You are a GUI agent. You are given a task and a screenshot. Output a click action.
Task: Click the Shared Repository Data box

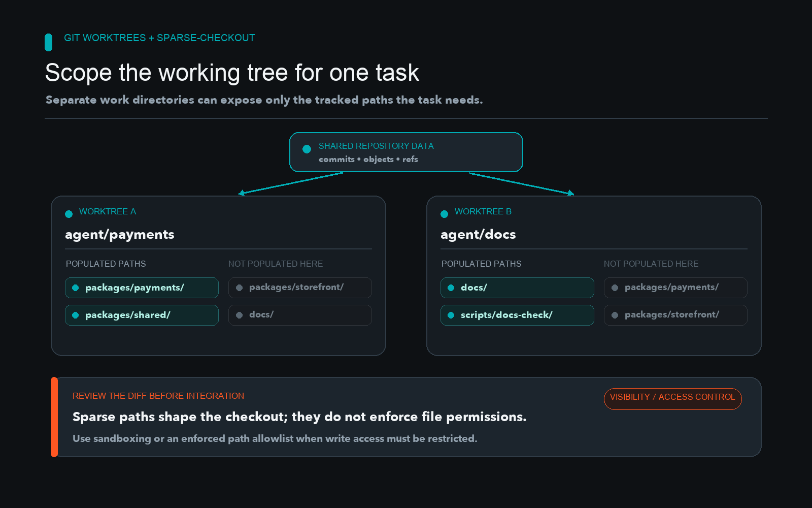click(x=406, y=152)
